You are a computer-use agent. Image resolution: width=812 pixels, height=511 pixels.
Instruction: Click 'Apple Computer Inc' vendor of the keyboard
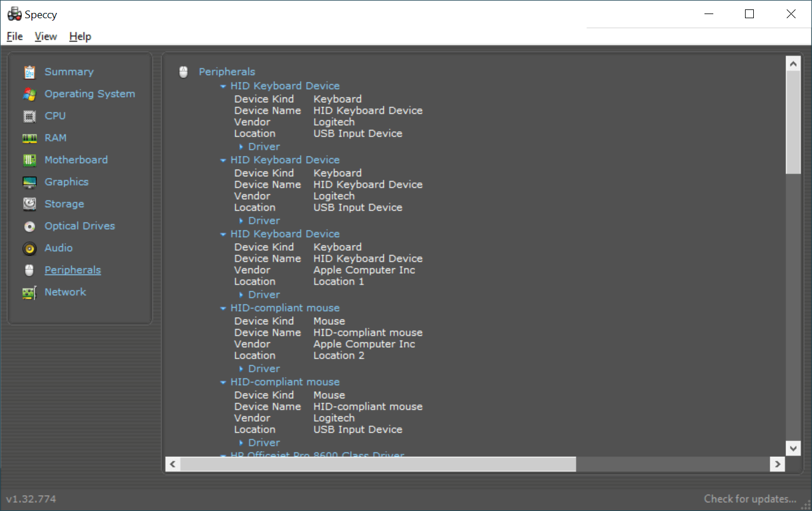click(x=364, y=270)
